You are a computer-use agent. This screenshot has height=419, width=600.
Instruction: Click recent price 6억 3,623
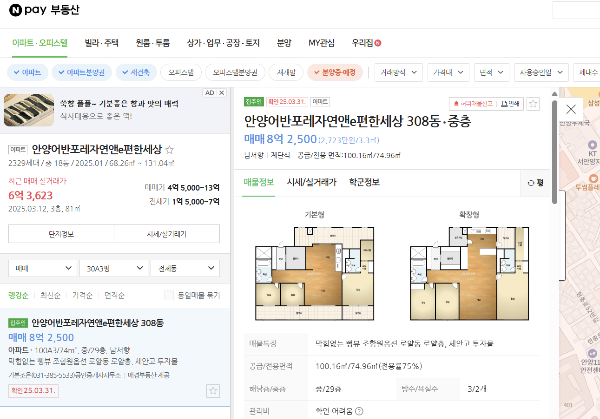point(31,196)
